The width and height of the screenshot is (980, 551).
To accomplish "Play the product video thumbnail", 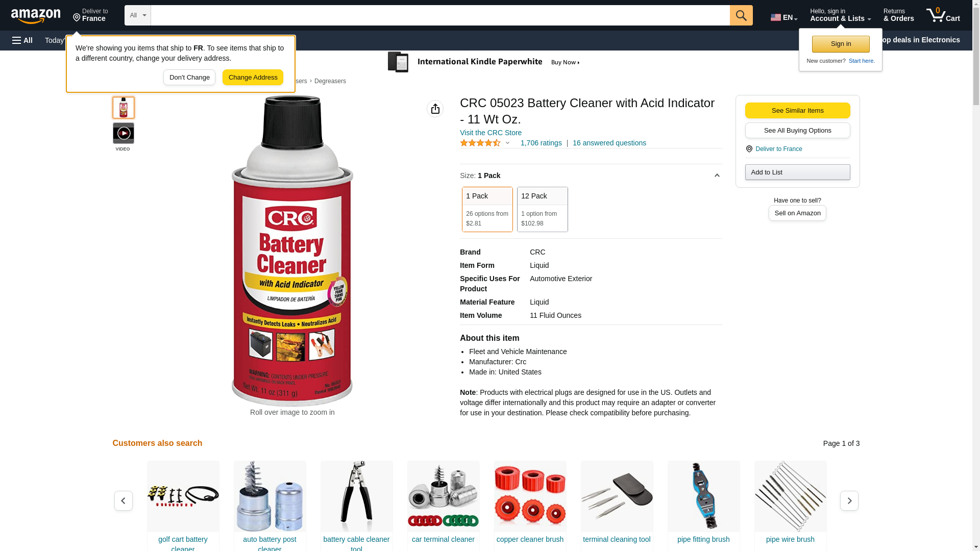I will tap(124, 133).
